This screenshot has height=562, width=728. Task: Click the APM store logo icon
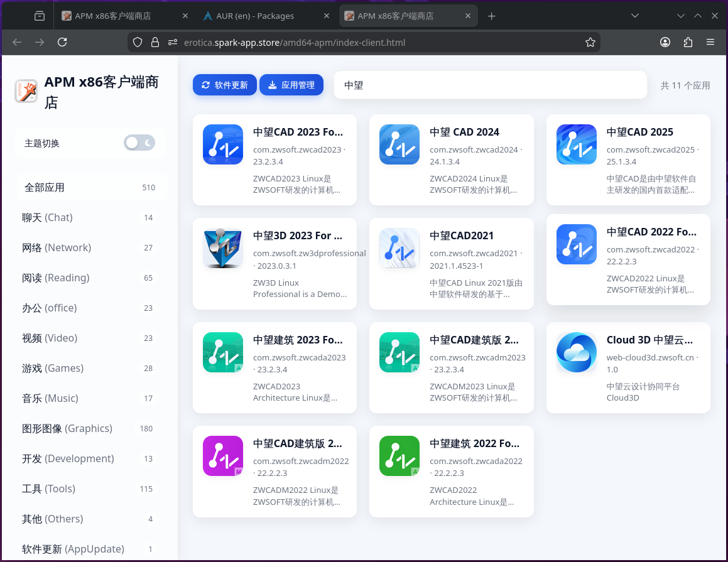[x=26, y=91]
